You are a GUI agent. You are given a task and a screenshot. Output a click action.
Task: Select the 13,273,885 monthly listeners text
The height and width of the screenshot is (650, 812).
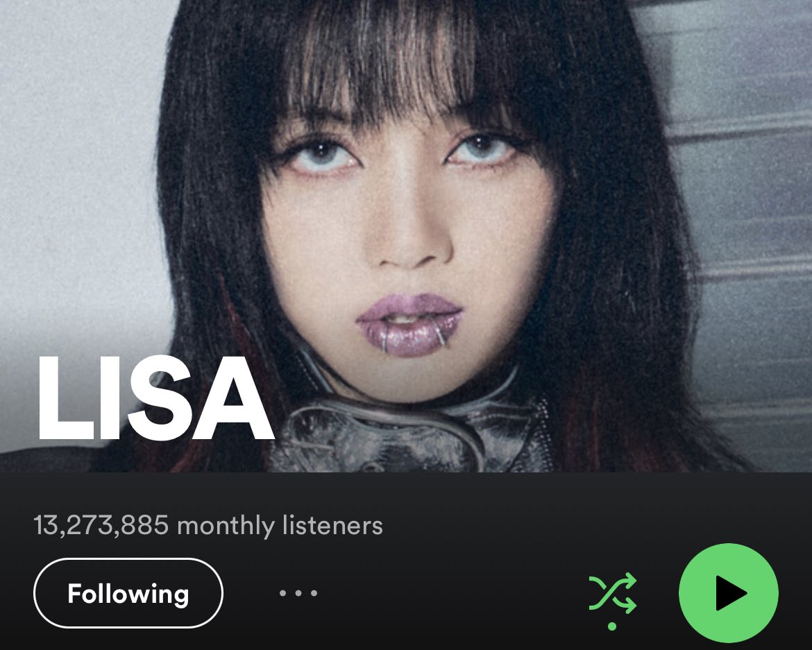(208, 525)
